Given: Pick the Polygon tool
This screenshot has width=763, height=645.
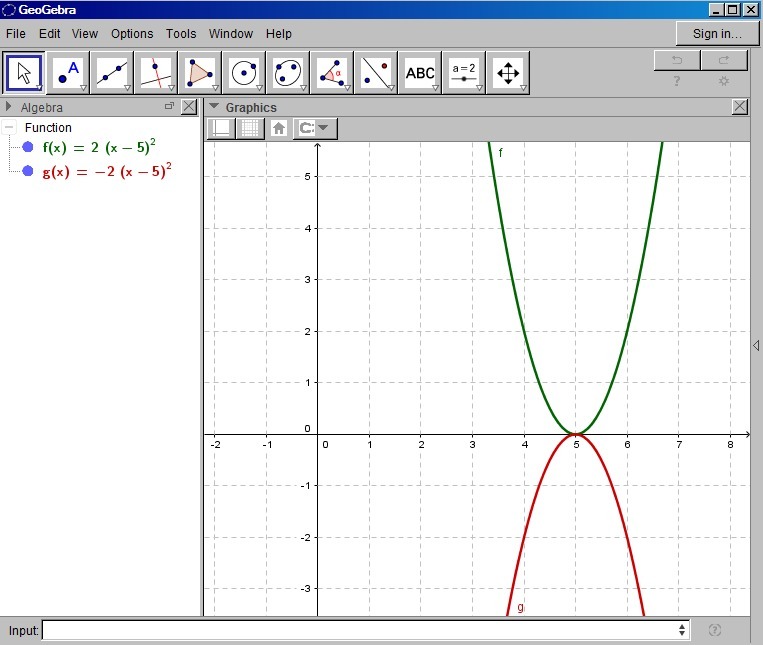Looking at the screenshot, I should click(x=201, y=72).
